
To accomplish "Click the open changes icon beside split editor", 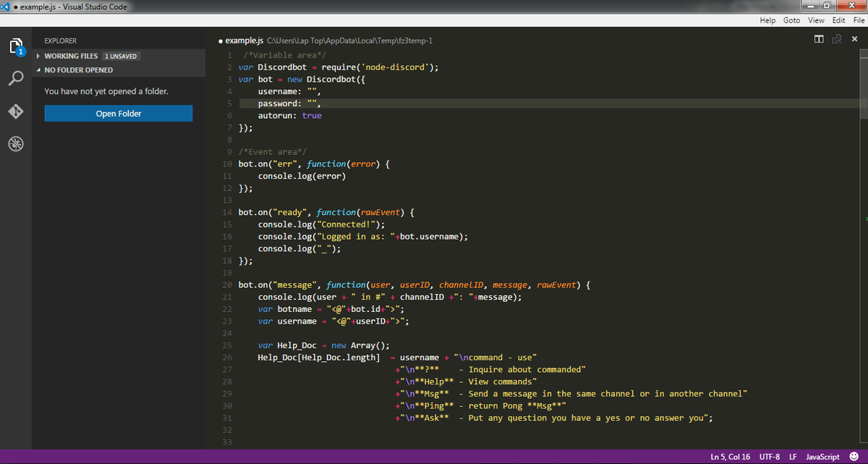I will [837, 39].
